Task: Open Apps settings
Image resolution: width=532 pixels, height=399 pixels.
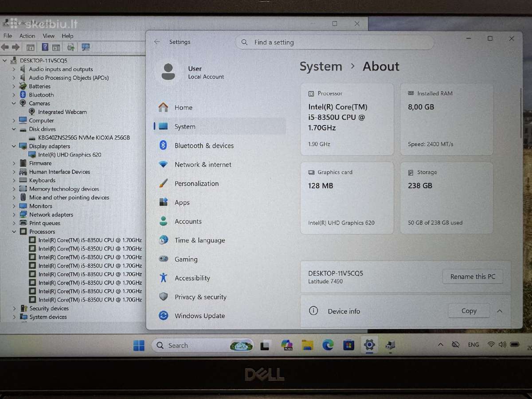Action: point(219,203)
